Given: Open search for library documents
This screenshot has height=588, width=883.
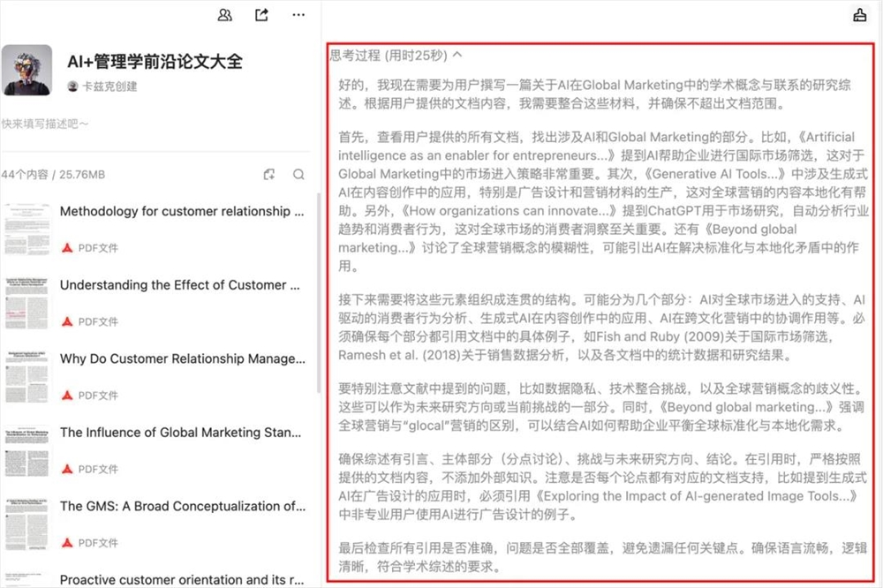Looking at the screenshot, I should click(299, 175).
